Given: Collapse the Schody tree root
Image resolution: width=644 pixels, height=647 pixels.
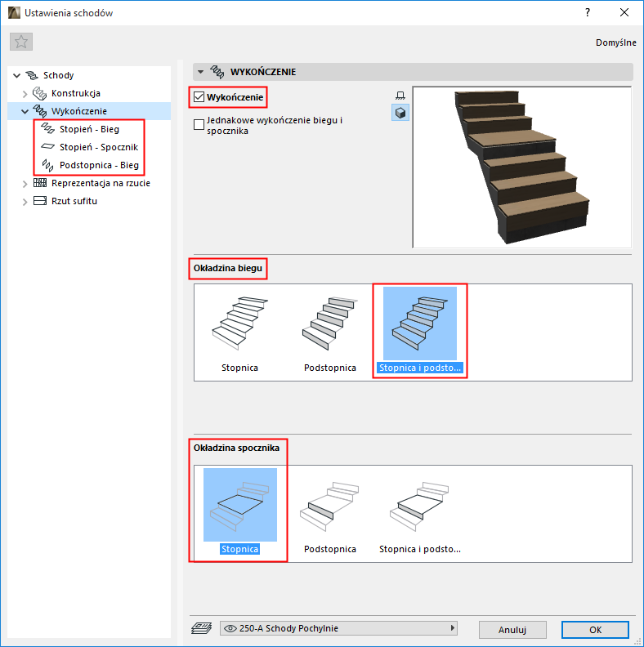Looking at the screenshot, I should pos(17,75).
